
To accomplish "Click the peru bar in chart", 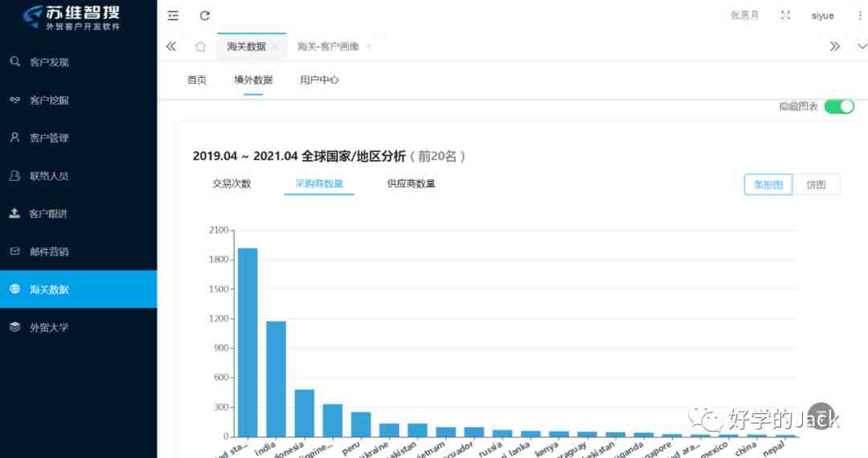I will tap(361, 424).
